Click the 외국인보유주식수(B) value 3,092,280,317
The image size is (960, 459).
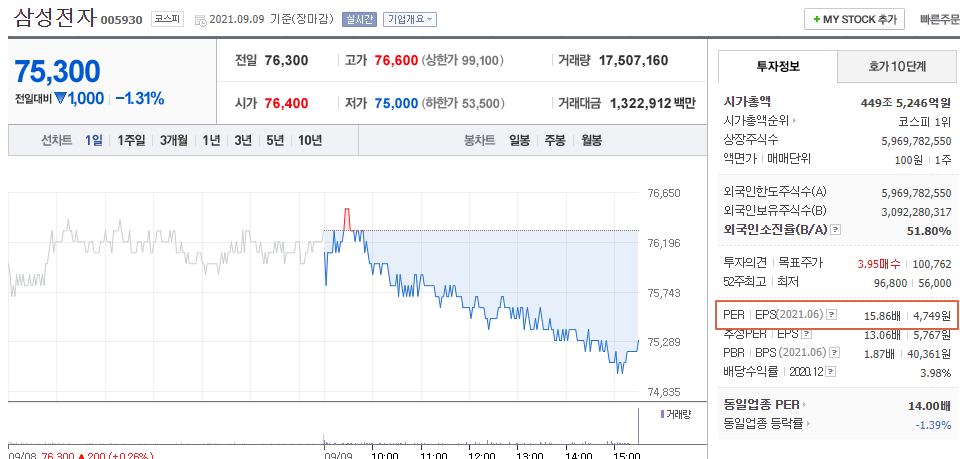coord(917,212)
